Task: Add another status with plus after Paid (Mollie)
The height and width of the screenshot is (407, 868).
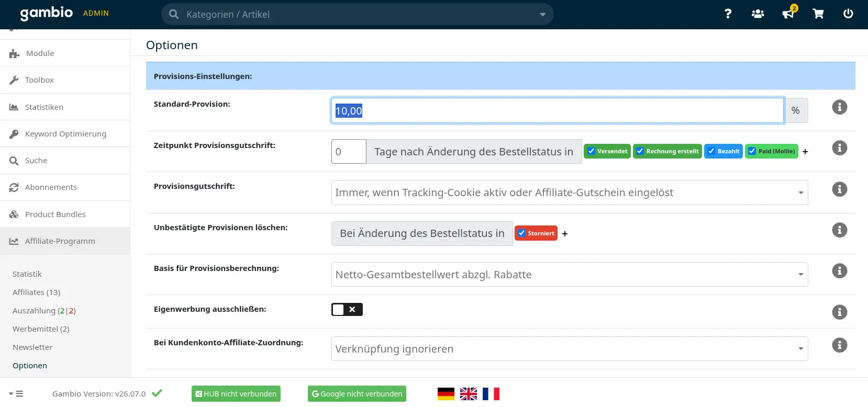Action: (805, 152)
